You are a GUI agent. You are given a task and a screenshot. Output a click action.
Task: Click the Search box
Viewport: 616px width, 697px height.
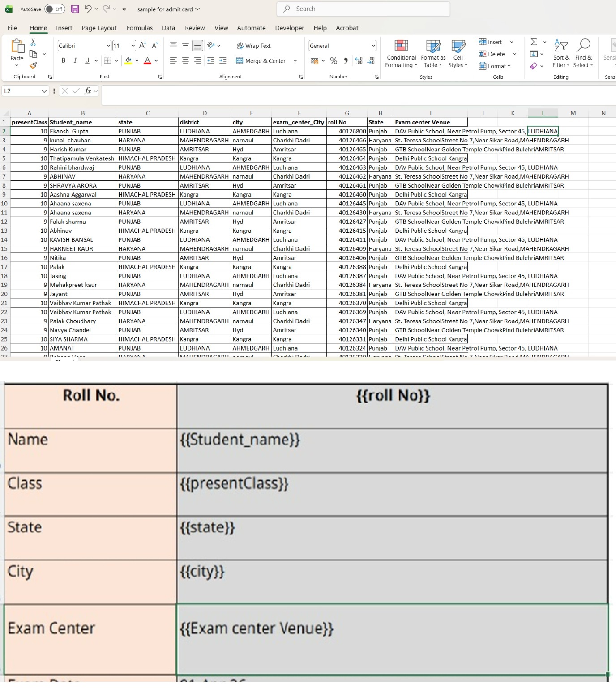click(x=364, y=9)
